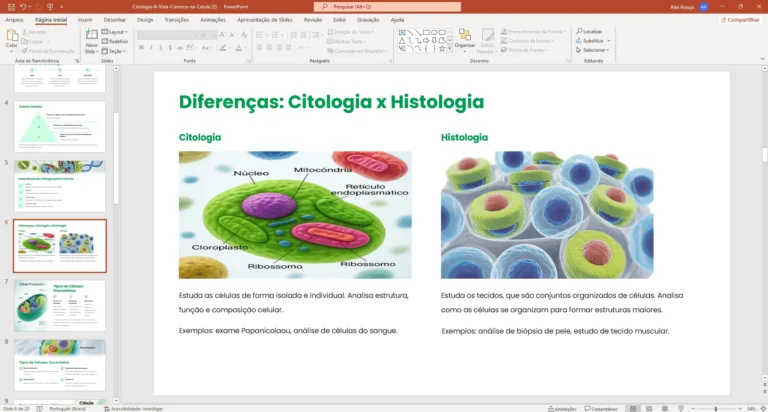768x412 pixels.
Task: Select slide 8 thumbnail
Action: pyautogui.click(x=60, y=365)
